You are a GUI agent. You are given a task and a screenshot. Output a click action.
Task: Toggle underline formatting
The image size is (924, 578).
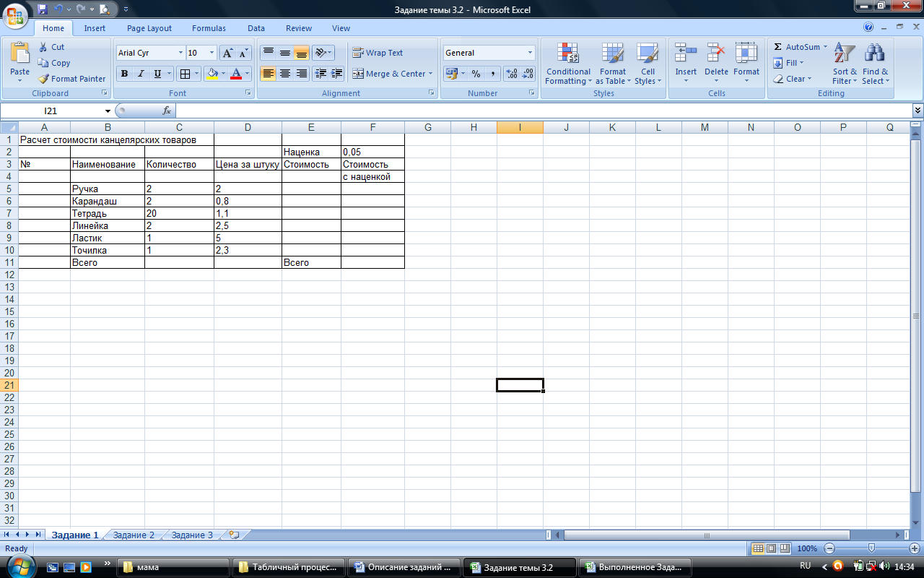click(x=157, y=74)
